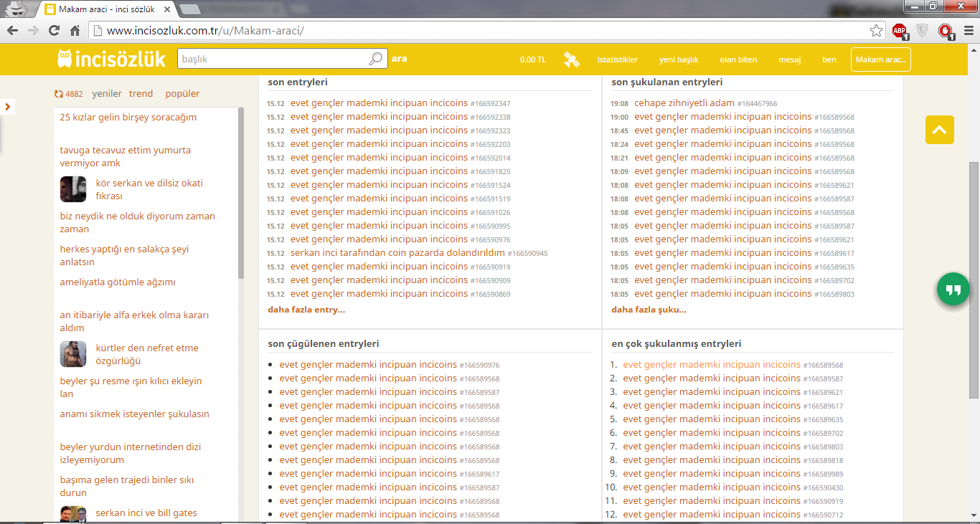Click entry number #166590945

[x=528, y=254]
